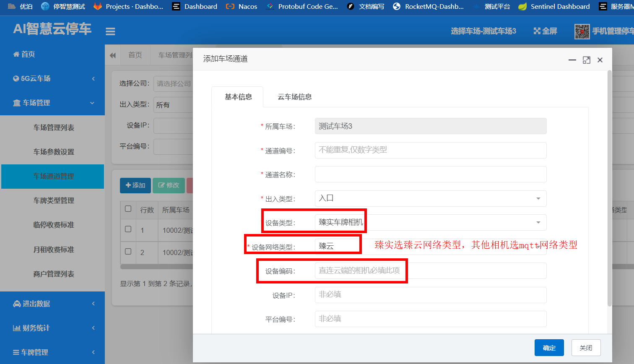Image resolution: width=634 pixels, height=364 pixels.
Task: Open 商户管理列表 in the sidebar
Action: (53, 274)
